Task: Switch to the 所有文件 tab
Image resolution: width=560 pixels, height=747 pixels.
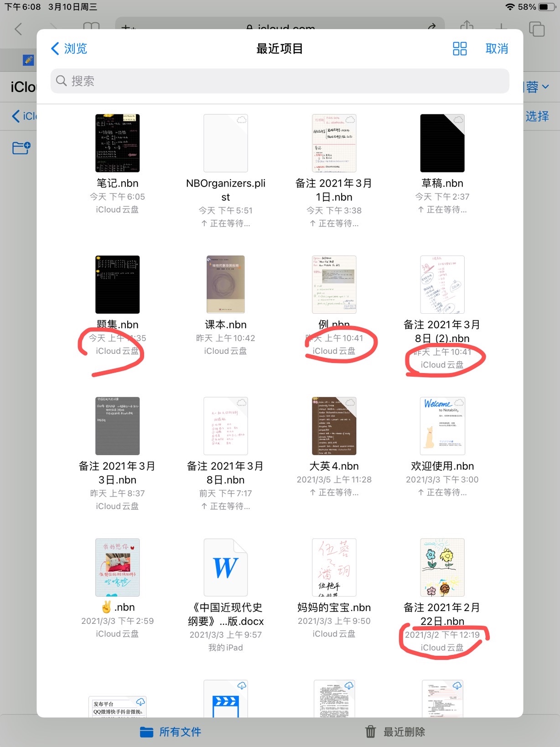Action: click(x=170, y=732)
